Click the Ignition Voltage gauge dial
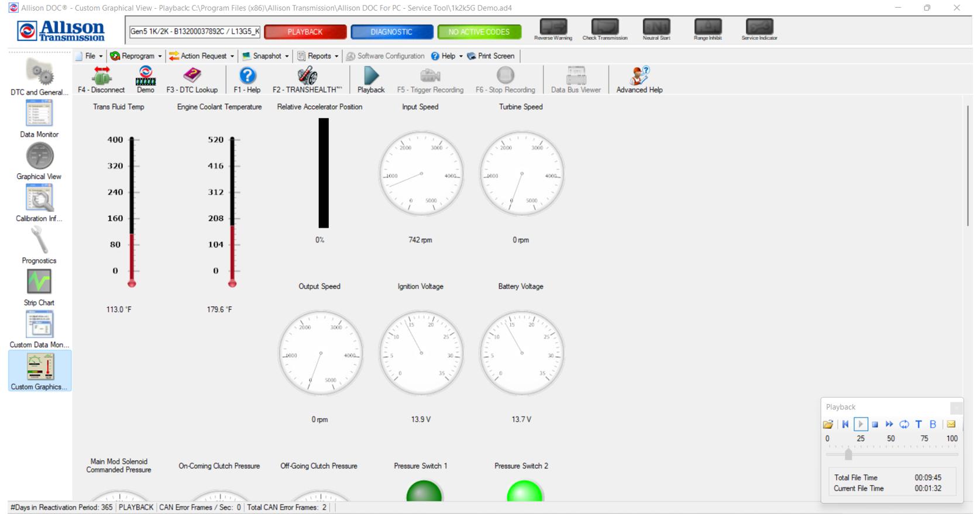980x514 pixels. pos(421,353)
